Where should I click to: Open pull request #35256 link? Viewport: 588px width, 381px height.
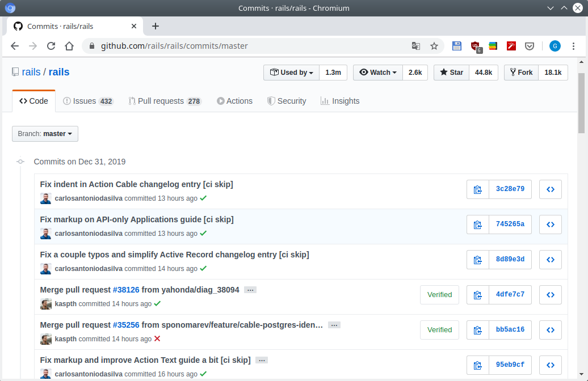tap(126, 325)
